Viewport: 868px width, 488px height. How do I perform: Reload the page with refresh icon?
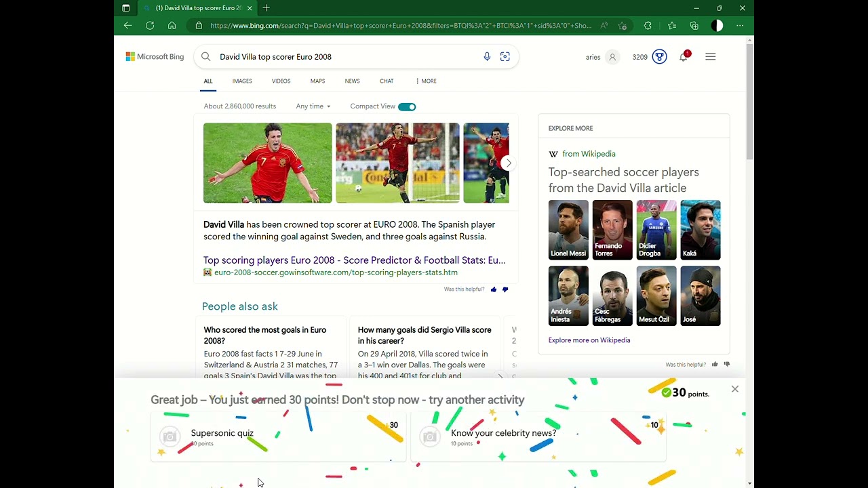pyautogui.click(x=150, y=26)
